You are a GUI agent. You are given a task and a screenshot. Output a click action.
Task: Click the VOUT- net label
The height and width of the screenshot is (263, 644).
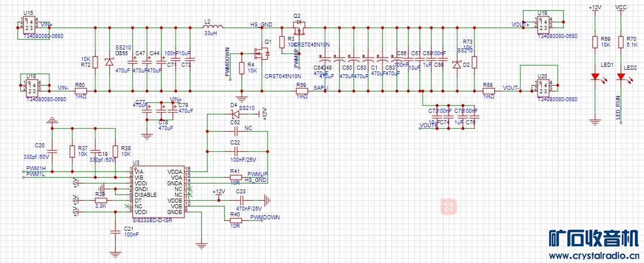click(x=511, y=87)
